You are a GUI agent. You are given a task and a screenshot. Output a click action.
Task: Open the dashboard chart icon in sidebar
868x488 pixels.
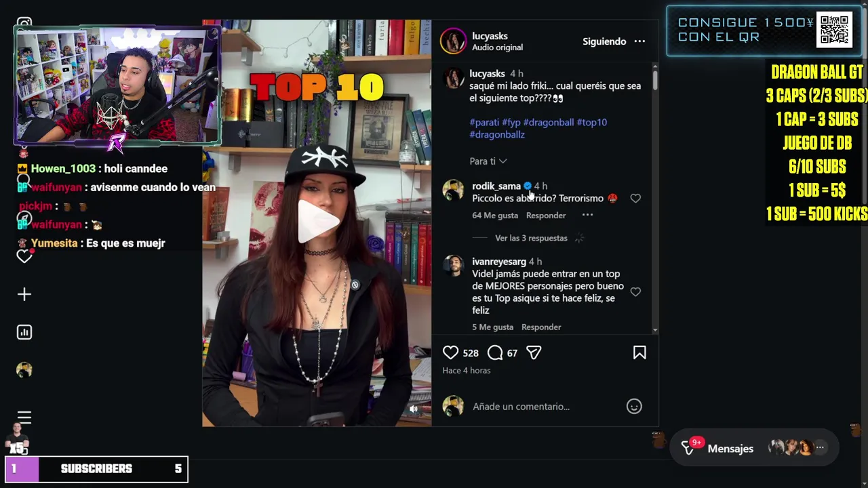24,332
